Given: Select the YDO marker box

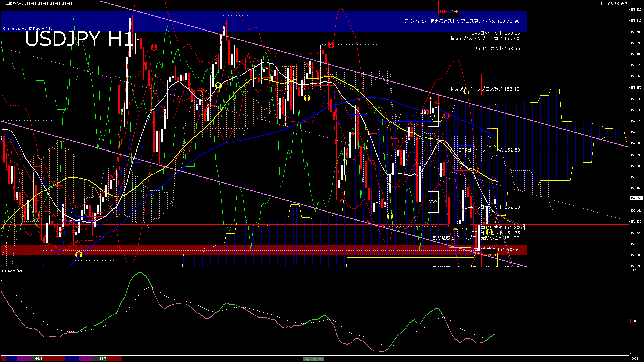Looking at the screenshot, I should [433, 202].
